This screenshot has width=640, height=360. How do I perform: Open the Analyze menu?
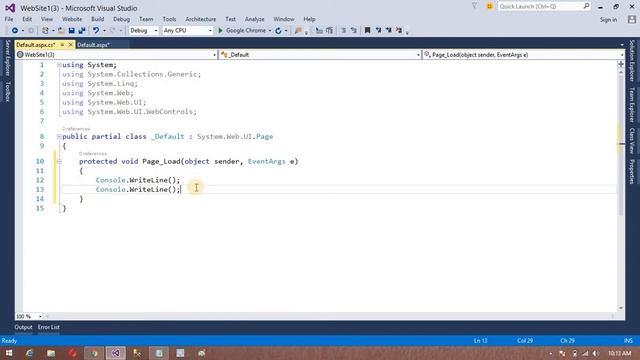(x=254, y=19)
